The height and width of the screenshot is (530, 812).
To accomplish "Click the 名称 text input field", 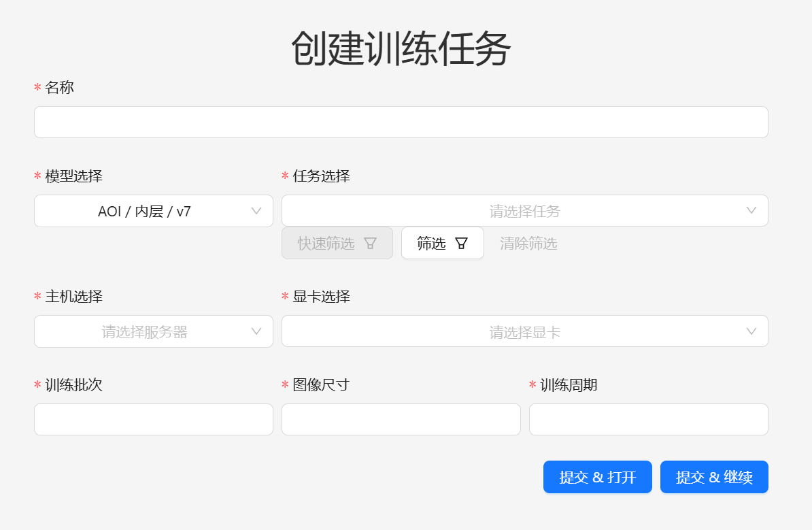I will pos(401,122).
